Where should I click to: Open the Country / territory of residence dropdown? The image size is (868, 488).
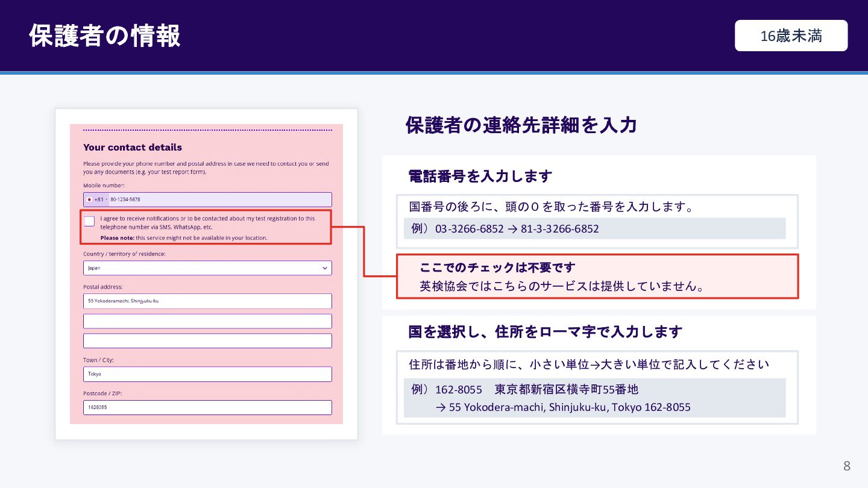tap(207, 268)
